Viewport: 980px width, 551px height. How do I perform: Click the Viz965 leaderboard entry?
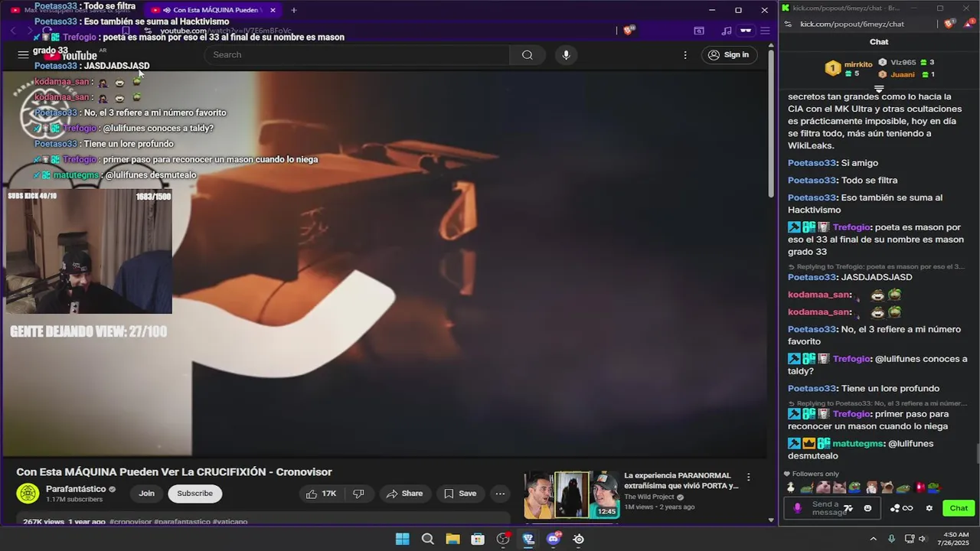(x=906, y=63)
